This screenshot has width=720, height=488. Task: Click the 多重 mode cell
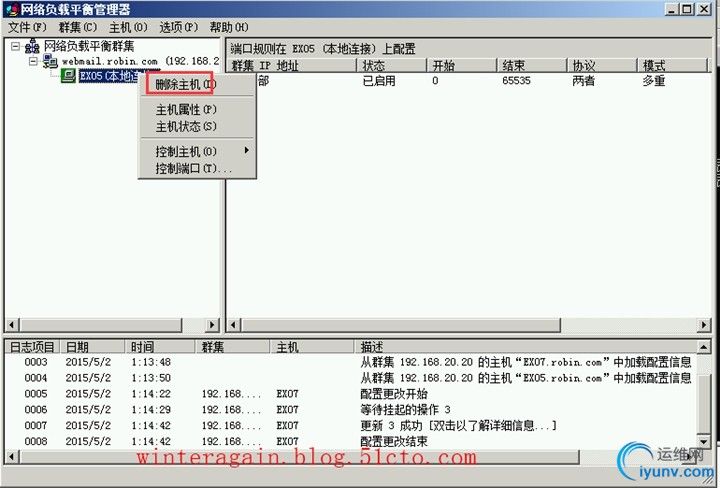[x=654, y=81]
